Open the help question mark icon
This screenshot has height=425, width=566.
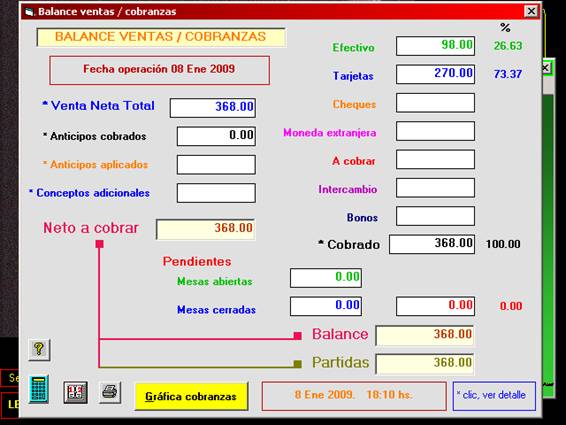[39, 350]
